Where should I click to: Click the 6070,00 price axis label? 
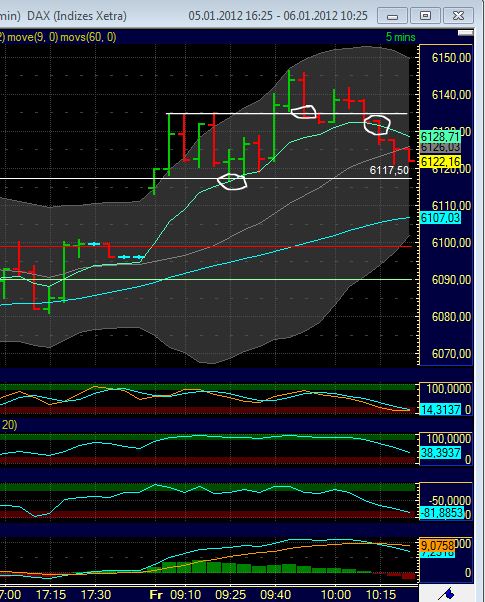click(x=451, y=354)
